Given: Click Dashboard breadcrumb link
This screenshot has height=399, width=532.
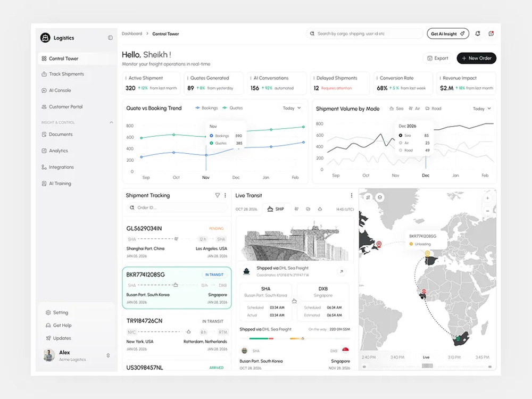Looking at the screenshot, I should coord(132,34).
